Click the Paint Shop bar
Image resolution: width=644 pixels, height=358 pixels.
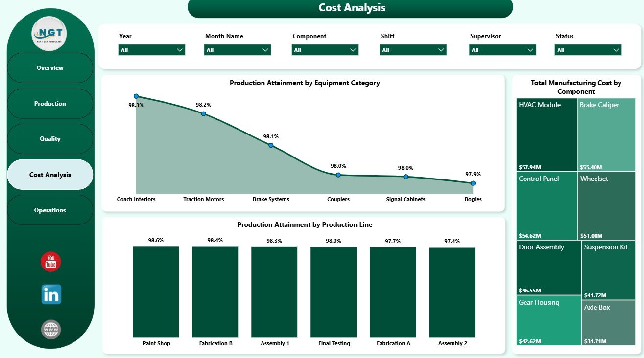point(156,292)
